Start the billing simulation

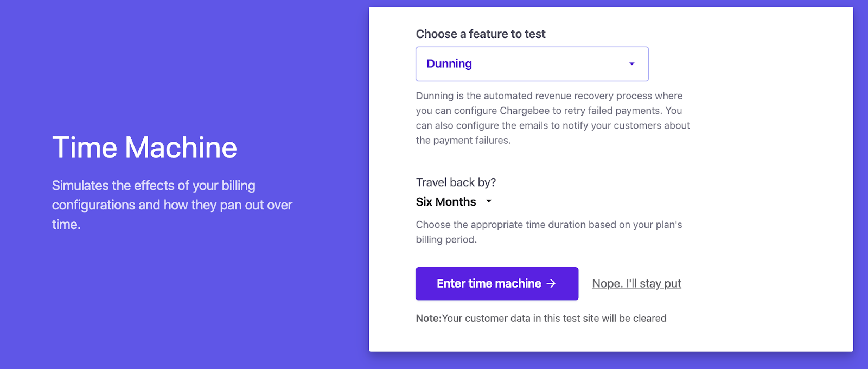point(496,283)
